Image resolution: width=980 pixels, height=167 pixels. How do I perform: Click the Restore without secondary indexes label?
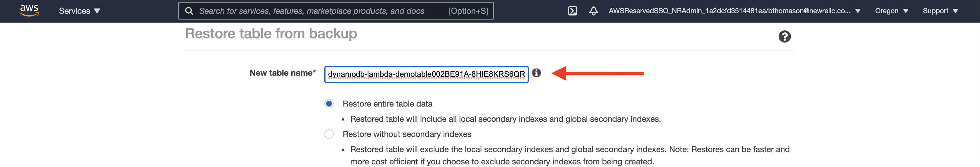tap(407, 134)
